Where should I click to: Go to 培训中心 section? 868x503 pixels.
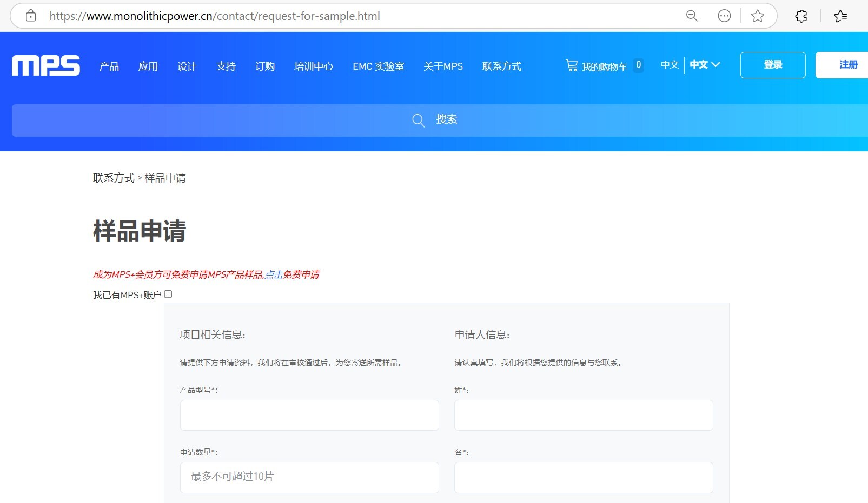(314, 66)
